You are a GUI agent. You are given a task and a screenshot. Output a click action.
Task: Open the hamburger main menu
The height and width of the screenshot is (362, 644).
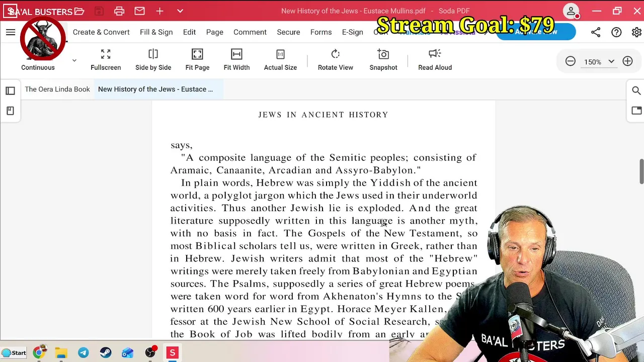point(11,32)
